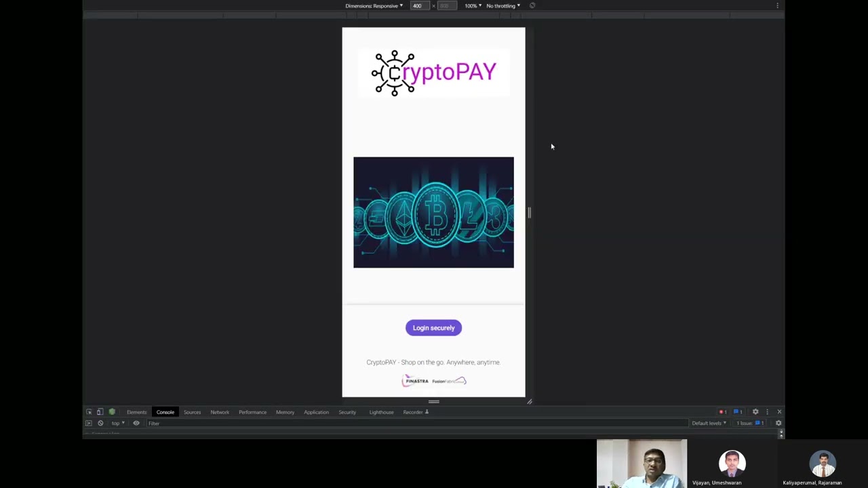868x488 pixels.
Task: Click the green shield extension icon
Action: pos(112,412)
